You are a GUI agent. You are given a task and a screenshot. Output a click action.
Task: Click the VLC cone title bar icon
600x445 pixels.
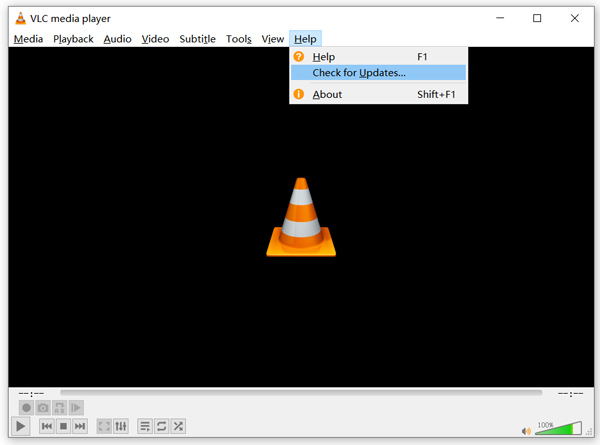tap(20, 18)
